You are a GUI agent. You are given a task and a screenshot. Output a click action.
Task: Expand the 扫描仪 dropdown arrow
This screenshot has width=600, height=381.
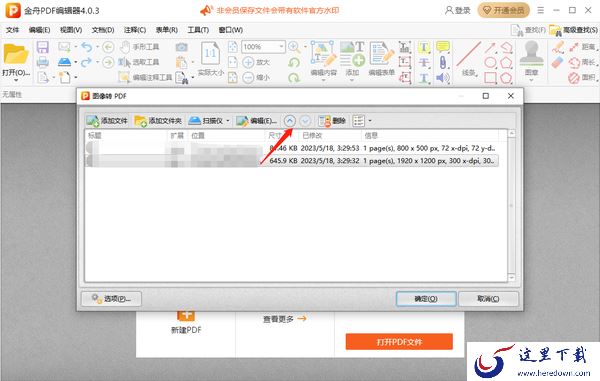pos(228,121)
